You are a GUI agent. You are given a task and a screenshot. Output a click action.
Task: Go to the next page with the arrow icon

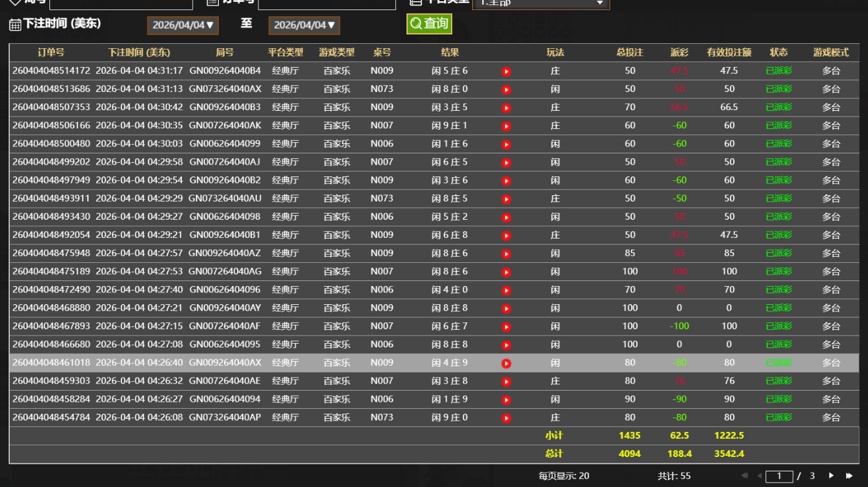830,476
